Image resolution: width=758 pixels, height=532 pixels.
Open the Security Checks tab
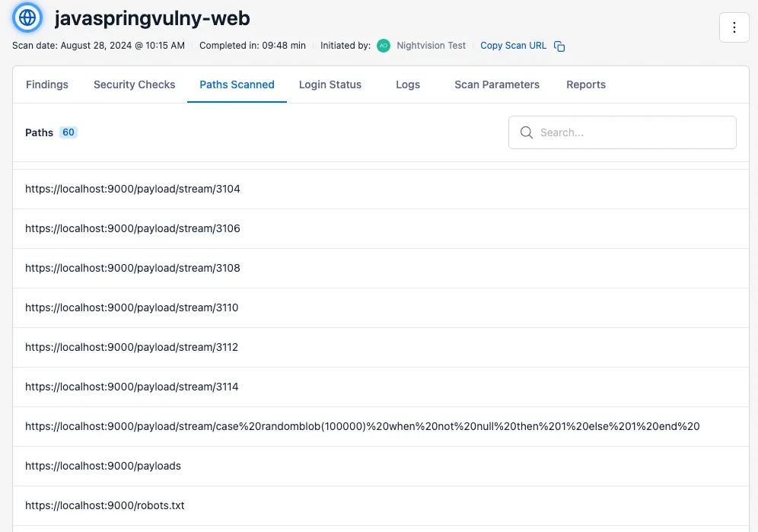pyautogui.click(x=135, y=84)
